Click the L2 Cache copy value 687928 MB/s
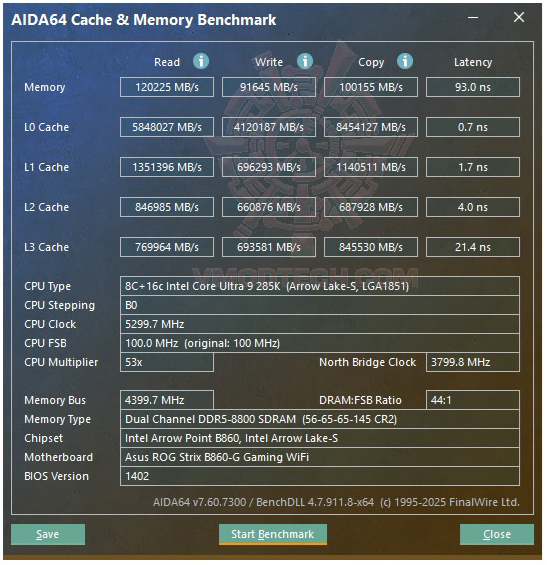This screenshot has width=547, height=565. [371, 207]
